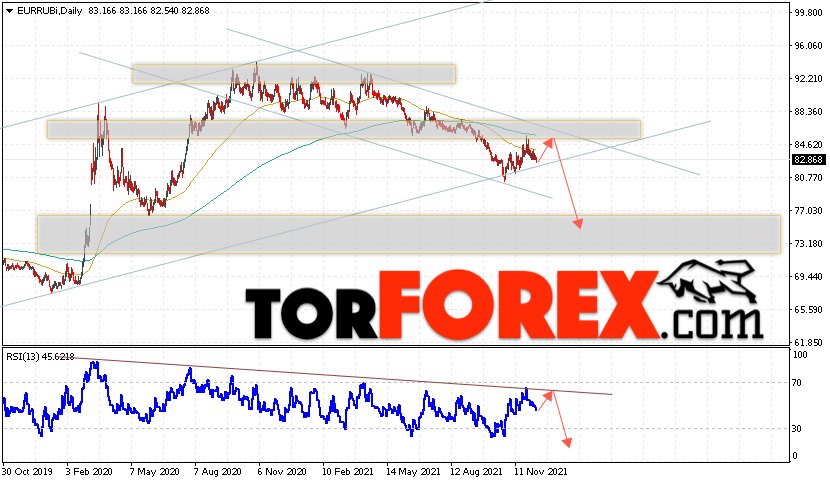Click date label 30 Oct 2019
Viewport: 830px width, 483px height.
(27, 471)
